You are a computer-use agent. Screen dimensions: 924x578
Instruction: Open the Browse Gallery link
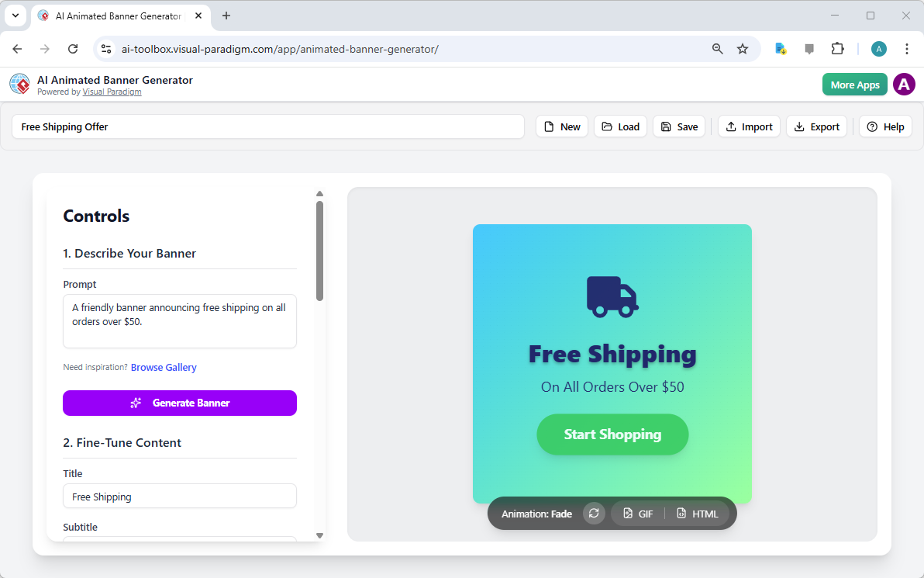(x=164, y=367)
